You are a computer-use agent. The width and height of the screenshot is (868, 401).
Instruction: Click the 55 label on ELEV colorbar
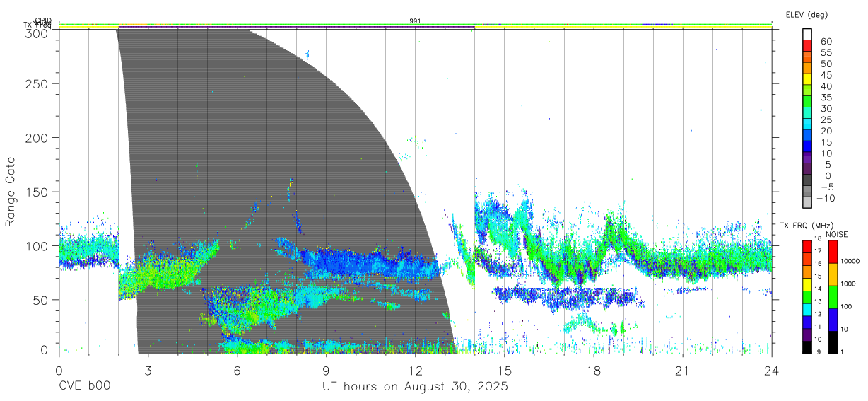(x=826, y=52)
